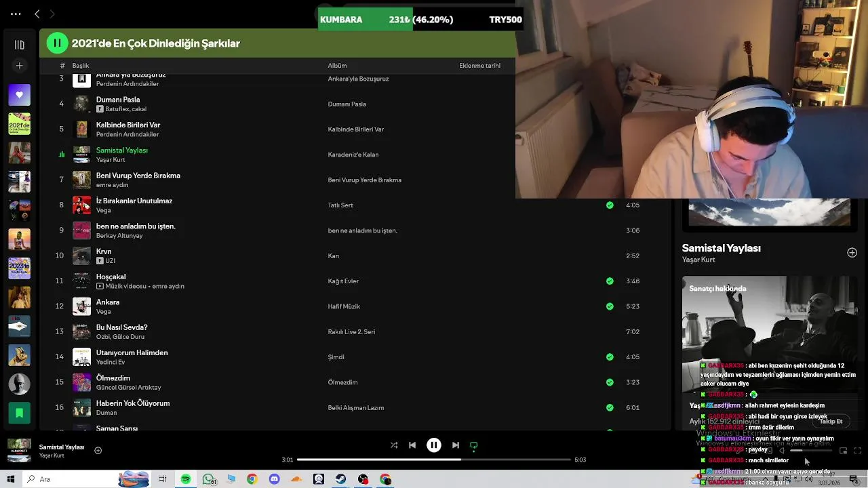Click Takip Et follow button
Screen dimensions: 868x488
[x=831, y=422]
